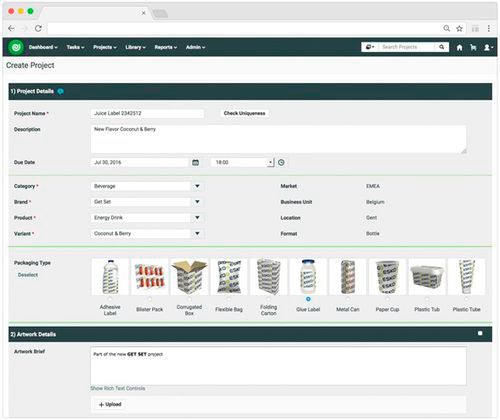Click the Product field showing Energy Drink

tap(141, 218)
